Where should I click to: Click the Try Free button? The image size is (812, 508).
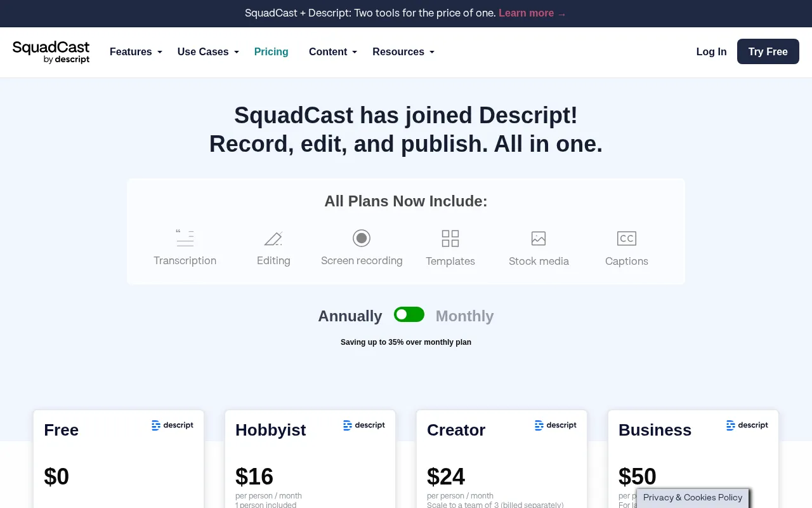tap(768, 51)
